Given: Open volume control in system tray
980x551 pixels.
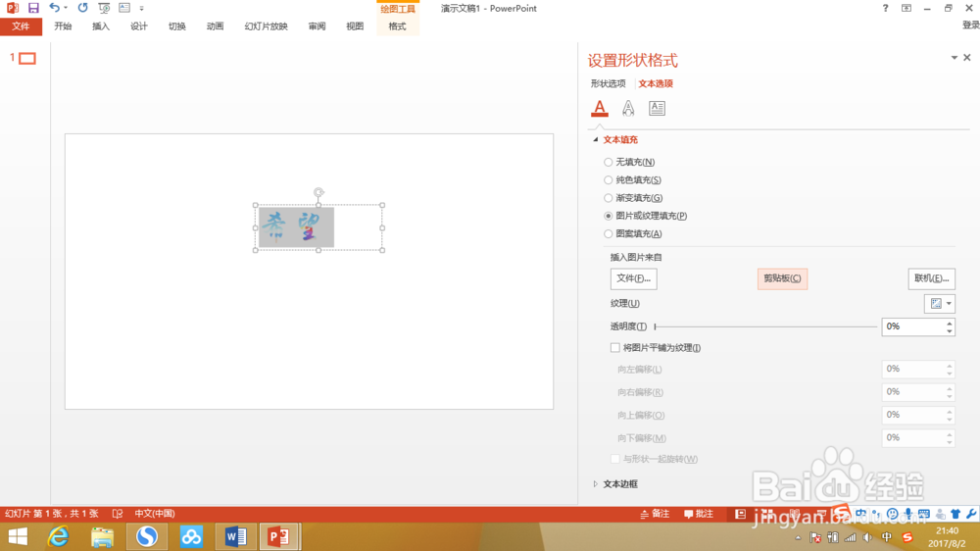Looking at the screenshot, I should (867, 538).
